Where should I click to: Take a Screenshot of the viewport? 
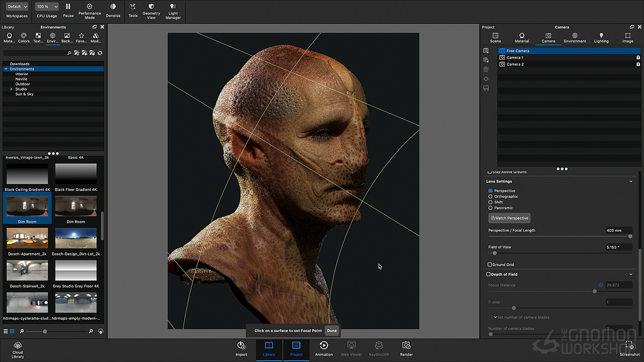(629, 345)
